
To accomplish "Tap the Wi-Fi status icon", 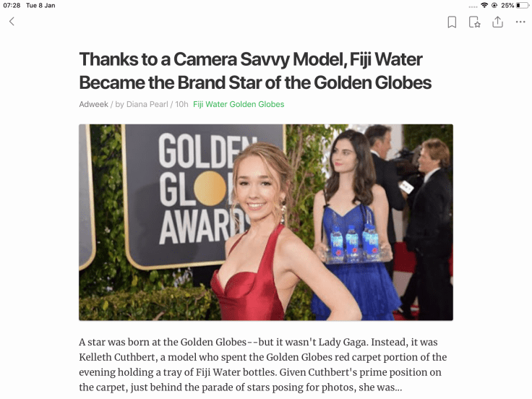I will tap(484, 5).
